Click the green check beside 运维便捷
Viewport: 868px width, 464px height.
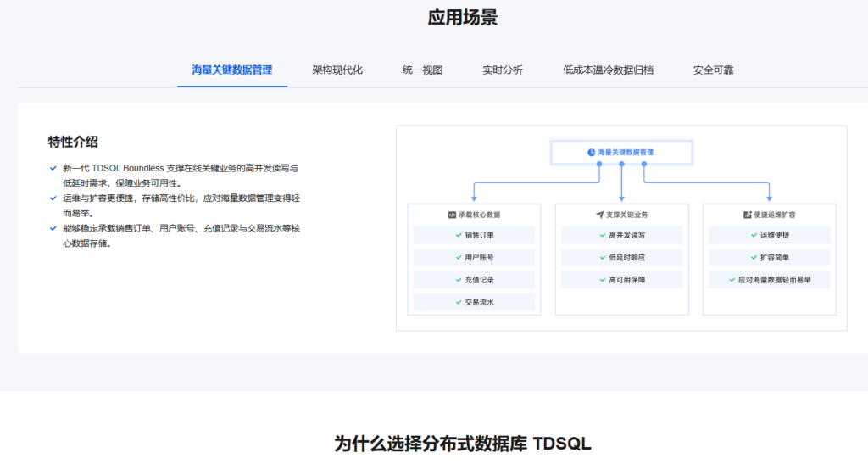(x=754, y=235)
